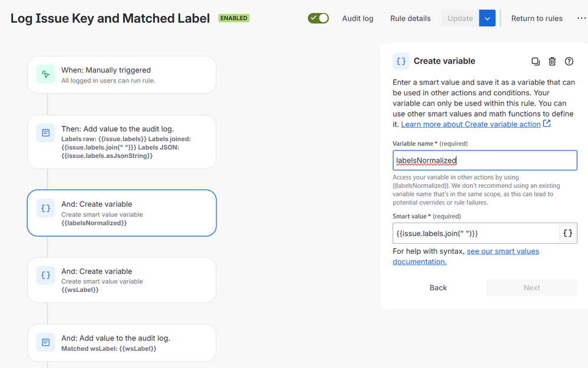
Task: Insert smart value using braces button
Action: (567, 233)
